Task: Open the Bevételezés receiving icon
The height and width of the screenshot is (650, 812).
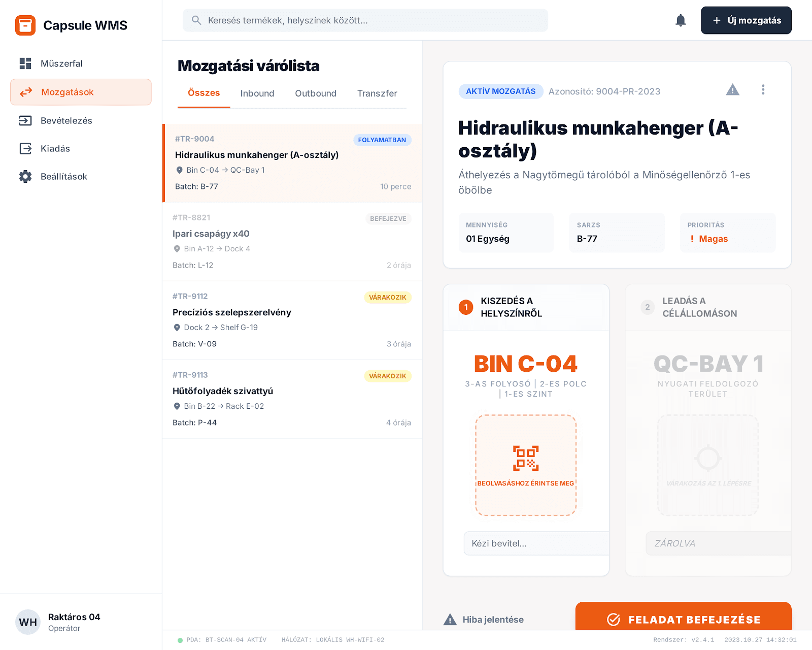Action: 25,120
